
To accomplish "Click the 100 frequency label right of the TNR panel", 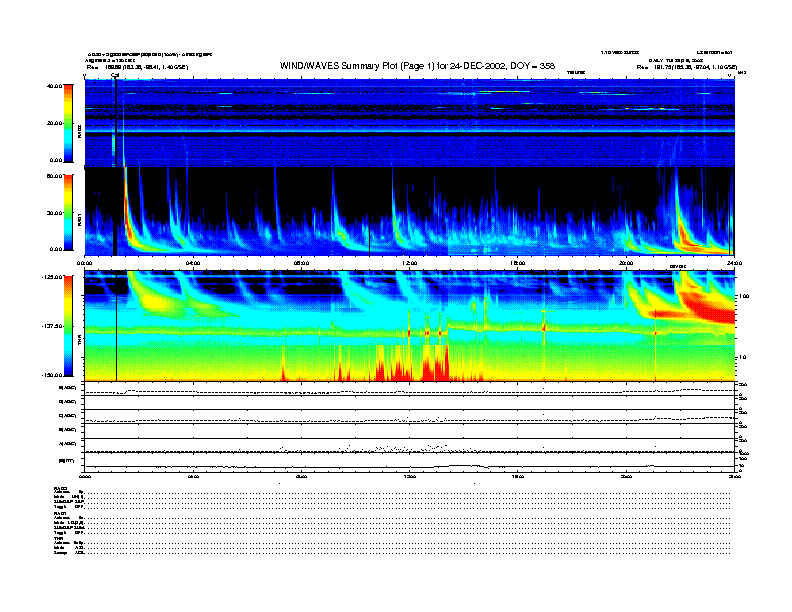I will [x=744, y=296].
